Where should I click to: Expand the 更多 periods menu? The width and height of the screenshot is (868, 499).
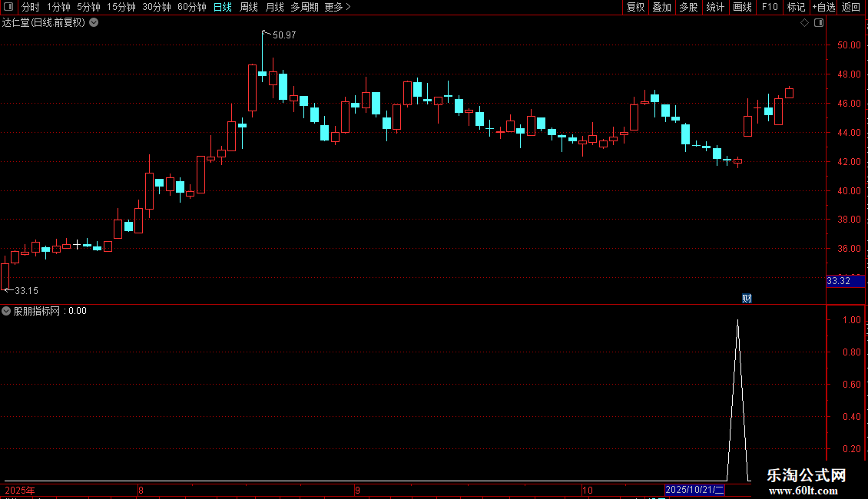(x=337, y=7)
